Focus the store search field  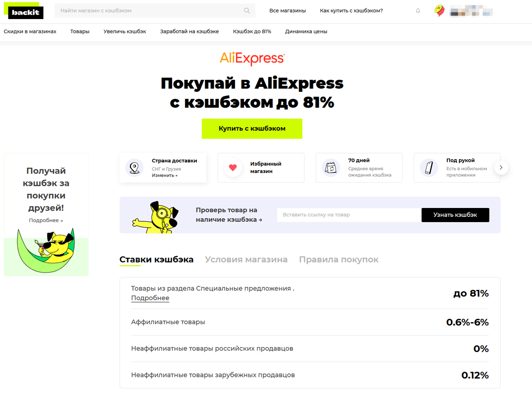[155, 11]
